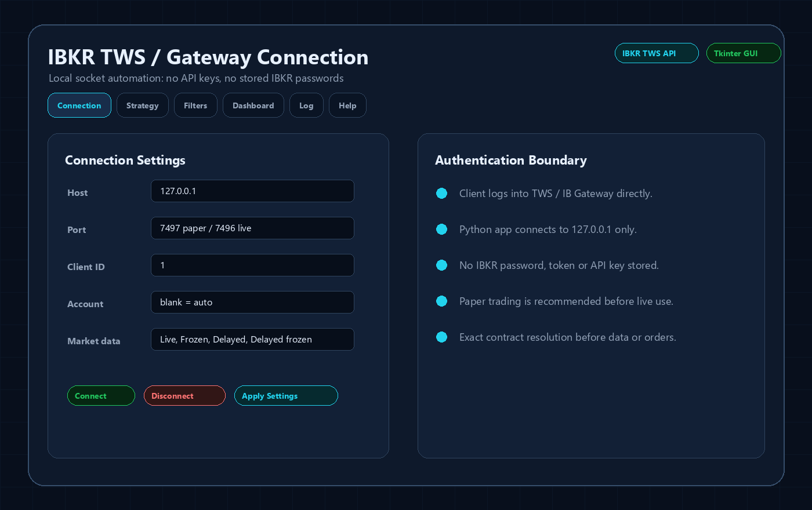Click text 'Exact contract resolution before data or orders.'
812x510 pixels.
pos(568,337)
